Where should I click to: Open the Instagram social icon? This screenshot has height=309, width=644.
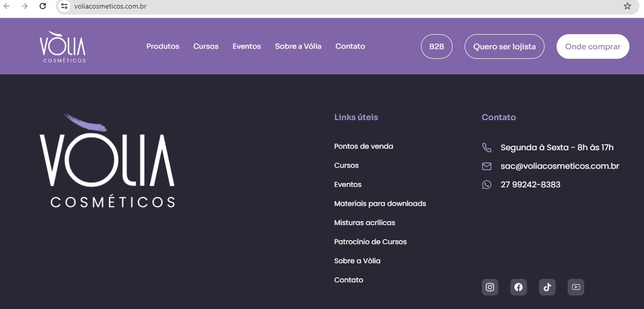tap(490, 287)
